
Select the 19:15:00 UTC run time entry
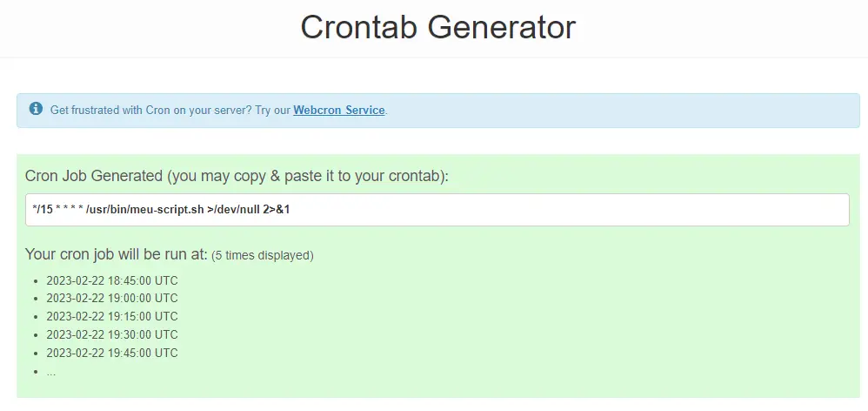pos(112,316)
